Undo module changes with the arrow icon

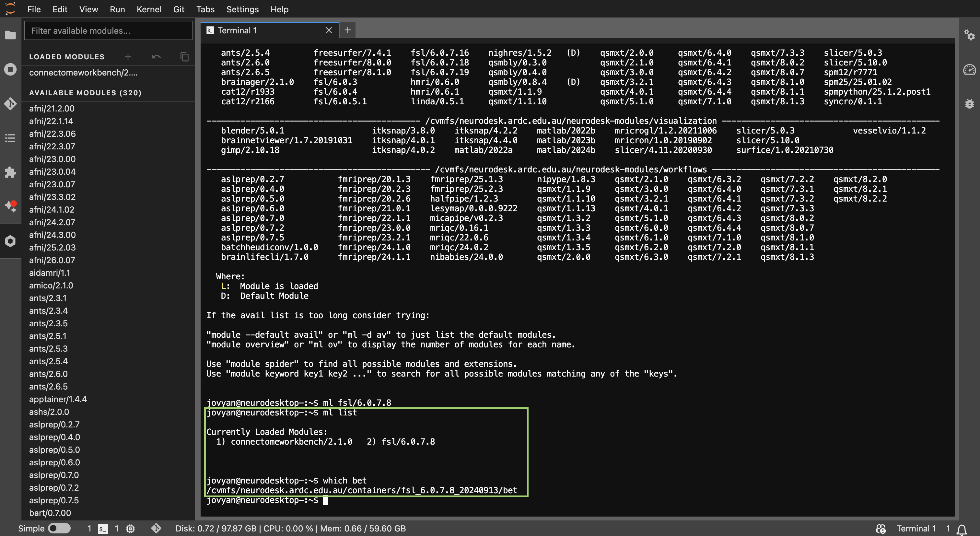(156, 57)
